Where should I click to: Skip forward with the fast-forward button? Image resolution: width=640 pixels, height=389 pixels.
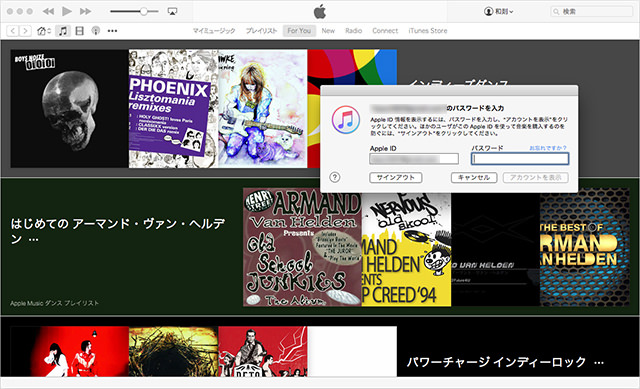(x=85, y=11)
